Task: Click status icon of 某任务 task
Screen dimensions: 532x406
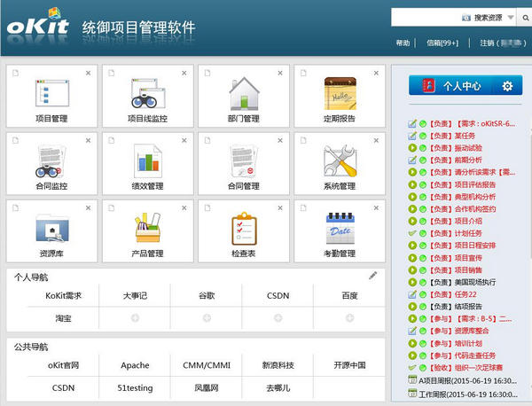Action: (x=412, y=136)
